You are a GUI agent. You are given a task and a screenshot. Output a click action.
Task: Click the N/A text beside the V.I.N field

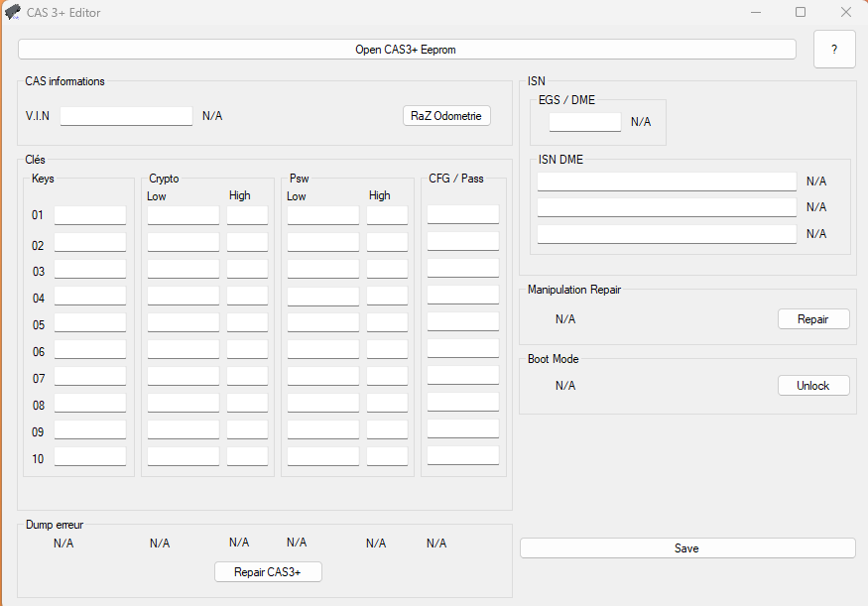click(212, 116)
